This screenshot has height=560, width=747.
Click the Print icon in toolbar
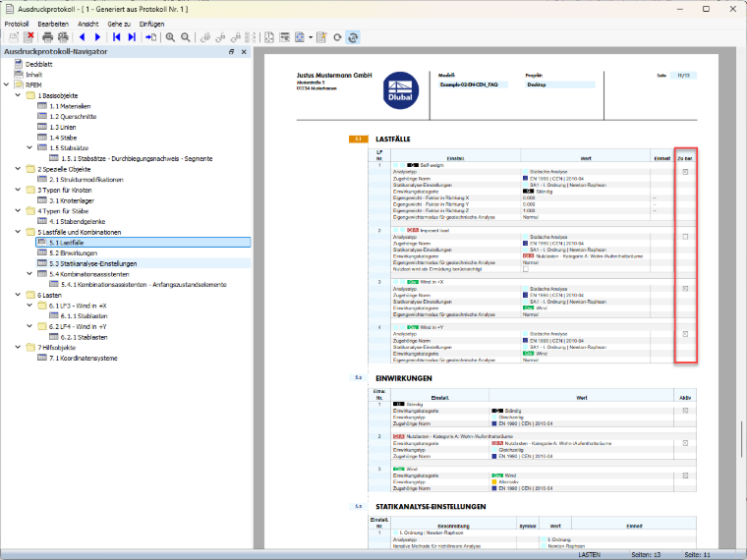point(47,37)
